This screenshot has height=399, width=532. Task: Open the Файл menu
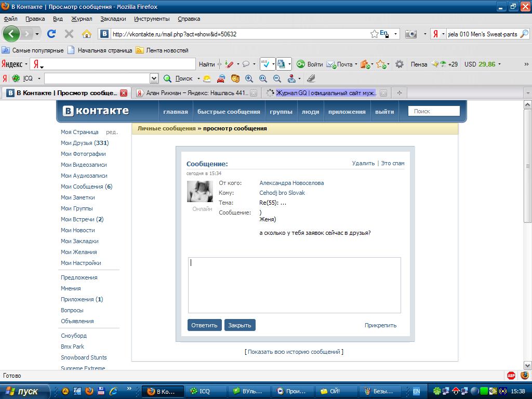pos(10,19)
